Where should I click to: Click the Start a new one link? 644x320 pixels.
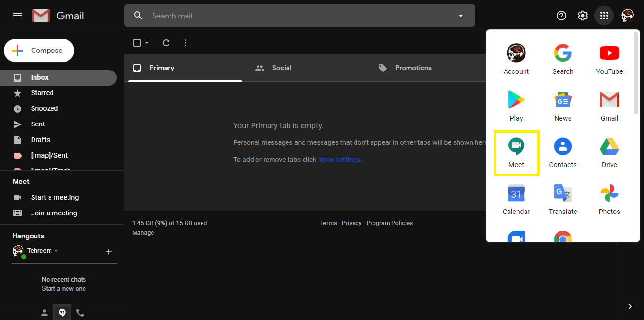pyautogui.click(x=64, y=288)
